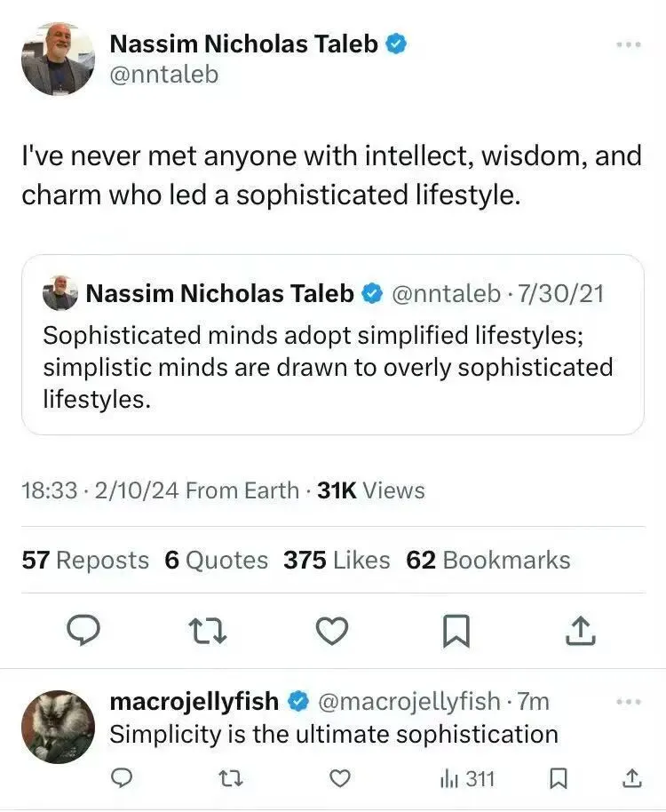
Task: Open Nassim Taleb's profile picture
Action: 58,59
